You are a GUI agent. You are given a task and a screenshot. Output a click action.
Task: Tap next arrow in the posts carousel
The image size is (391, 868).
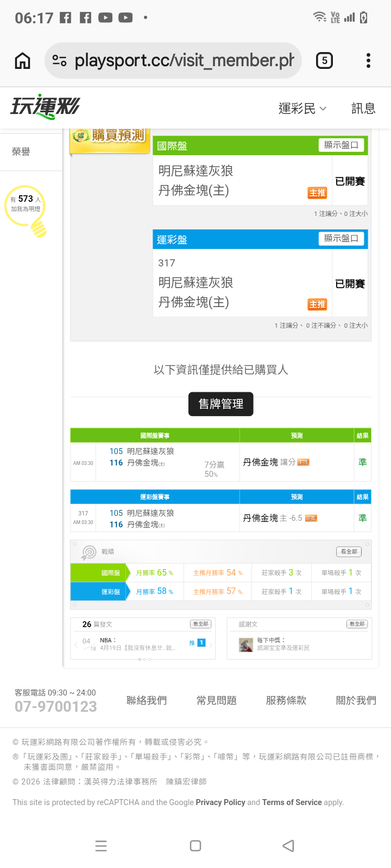coord(211,644)
